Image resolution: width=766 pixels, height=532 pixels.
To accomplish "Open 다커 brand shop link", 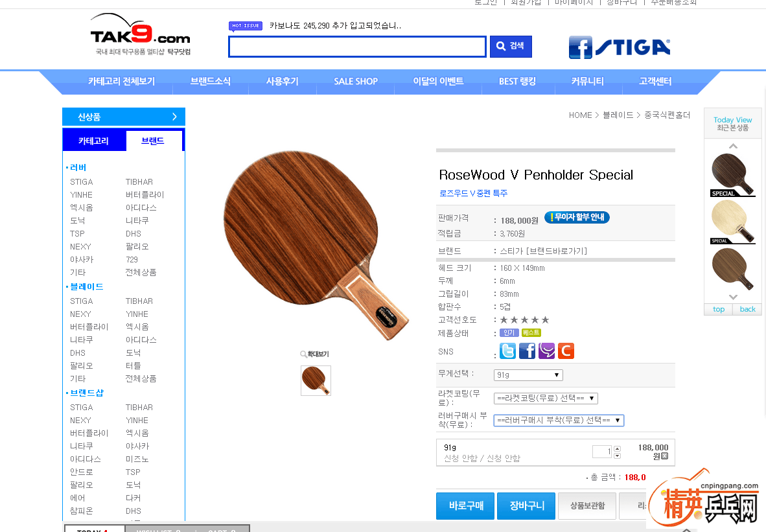I will (x=133, y=498).
